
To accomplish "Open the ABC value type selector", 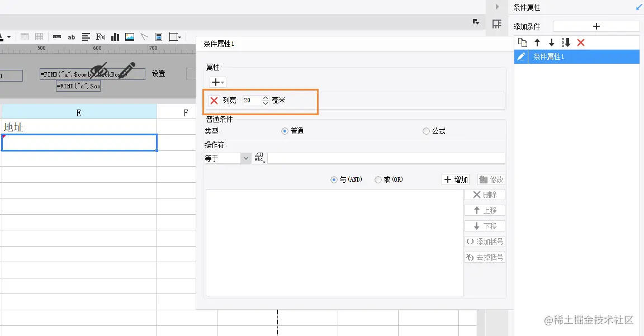I will [259, 158].
